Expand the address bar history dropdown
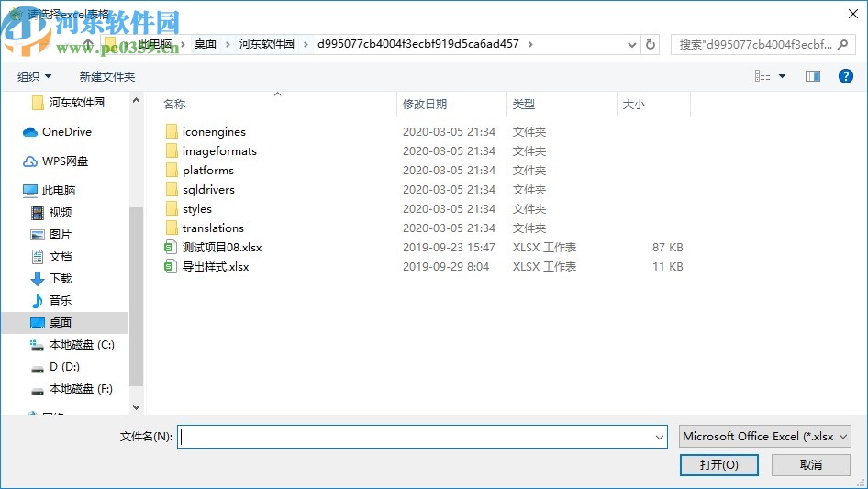Screen dimensions: 868x489 [631, 45]
